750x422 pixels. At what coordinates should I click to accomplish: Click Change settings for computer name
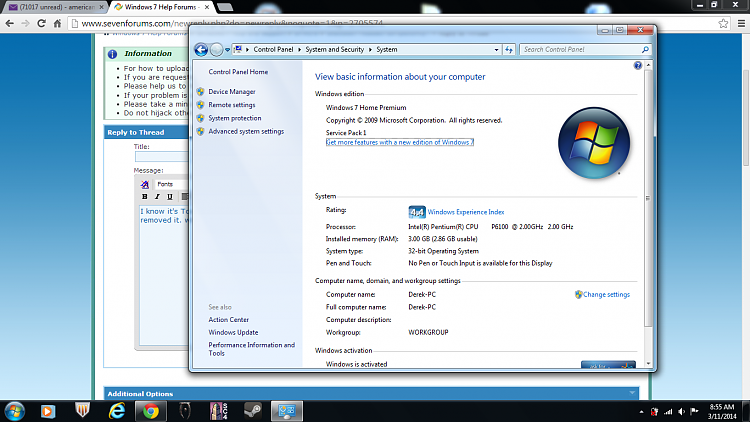coord(606,295)
